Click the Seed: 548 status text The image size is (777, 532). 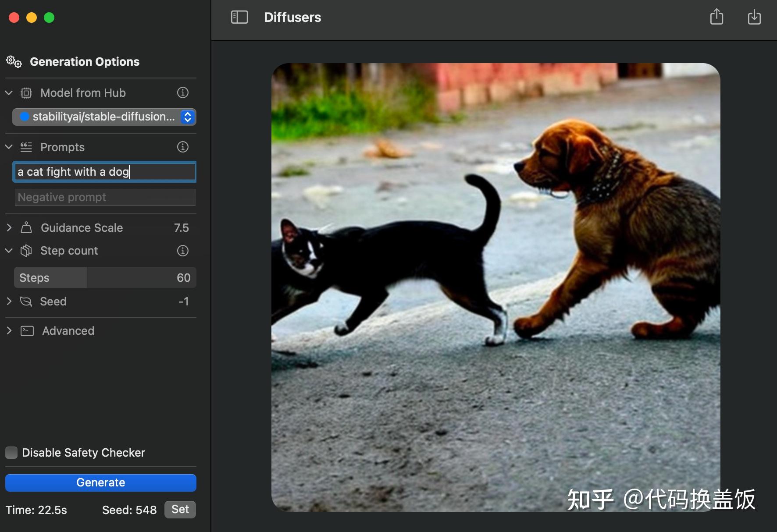[x=129, y=510]
